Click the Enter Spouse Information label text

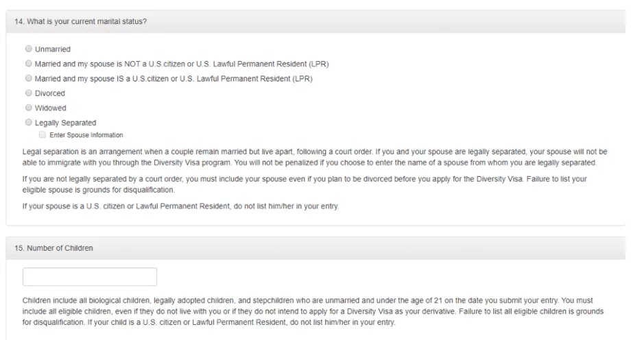tap(86, 135)
